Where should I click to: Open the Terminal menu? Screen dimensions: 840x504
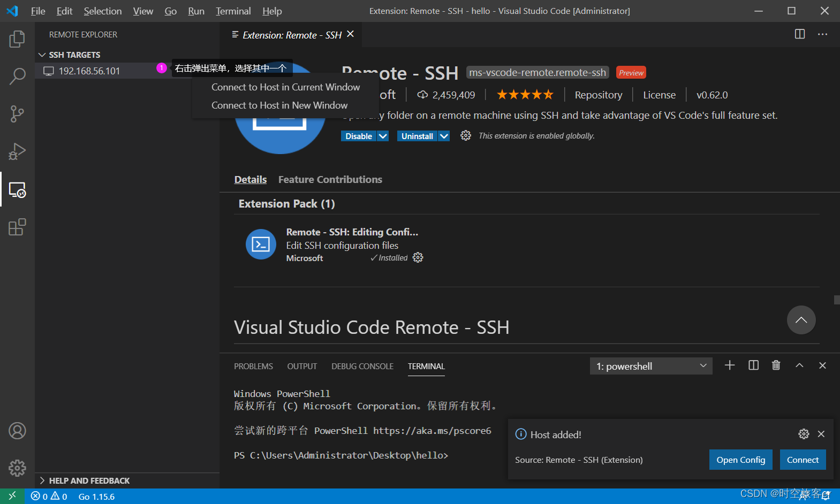(233, 11)
